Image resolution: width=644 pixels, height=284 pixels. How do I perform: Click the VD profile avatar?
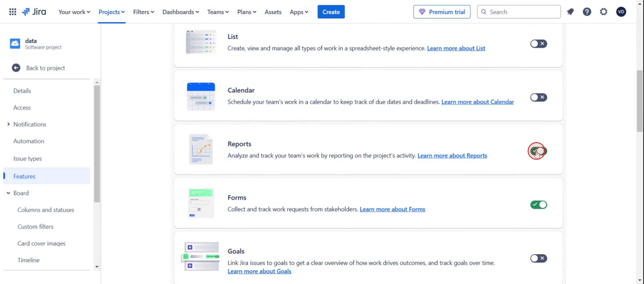point(621,12)
